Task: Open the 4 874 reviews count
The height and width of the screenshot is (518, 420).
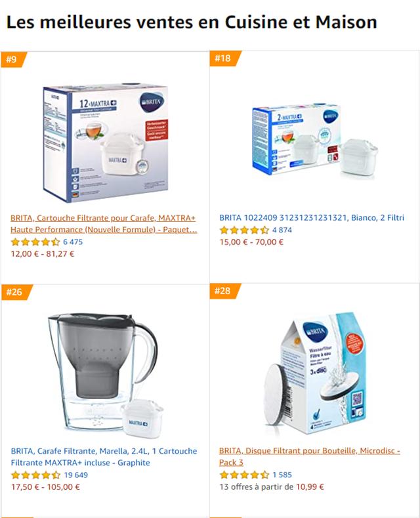Action: coord(282,230)
